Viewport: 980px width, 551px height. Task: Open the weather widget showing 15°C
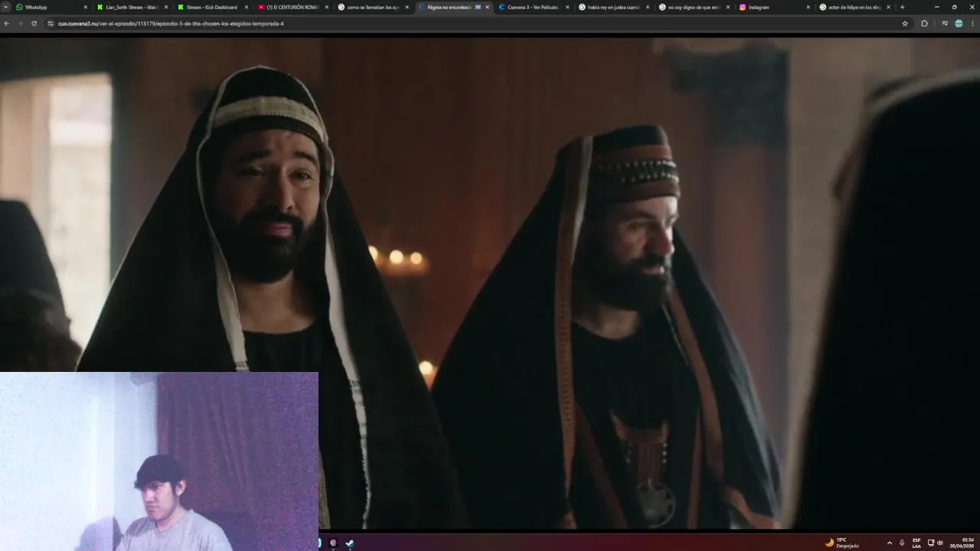coord(841,543)
